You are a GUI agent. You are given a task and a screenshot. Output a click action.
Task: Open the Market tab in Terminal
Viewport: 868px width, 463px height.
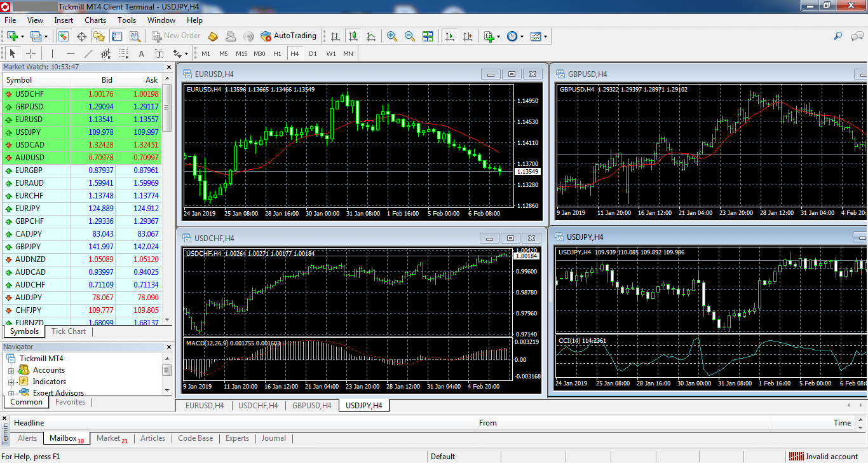tap(109, 438)
